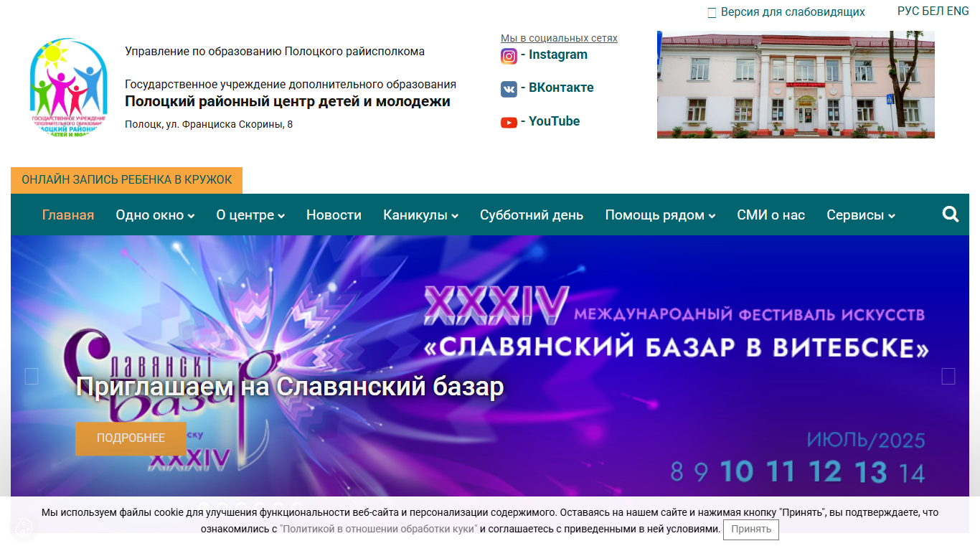Click banner title Приглашаем на Славянский базар
The height and width of the screenshot is (551, 980).
coord(290,387)
